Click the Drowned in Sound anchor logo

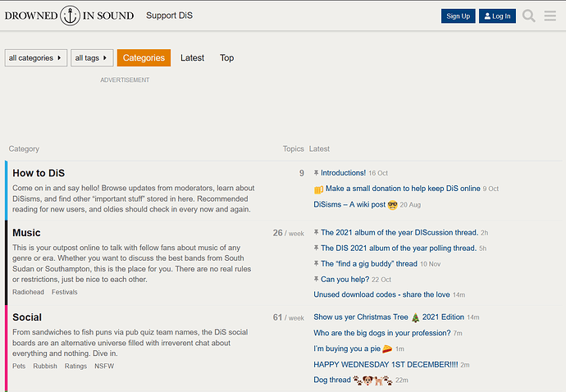coord(70,16)
